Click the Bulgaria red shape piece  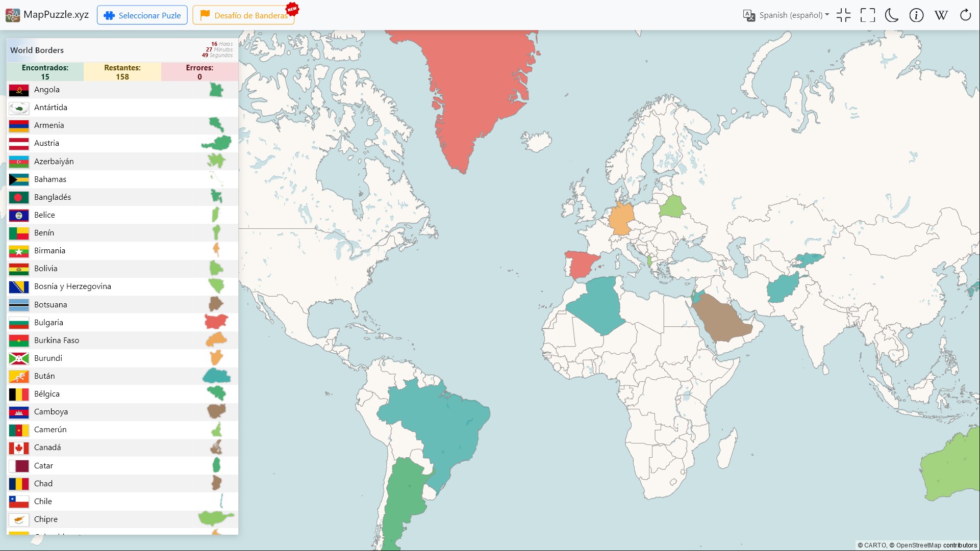pyautogui.click(x=216, y=322)
